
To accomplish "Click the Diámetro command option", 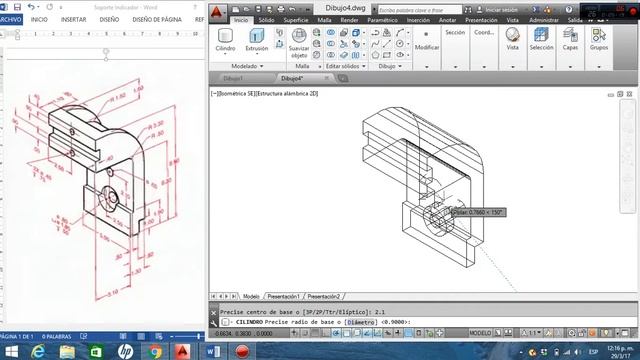I will (361, 322).
